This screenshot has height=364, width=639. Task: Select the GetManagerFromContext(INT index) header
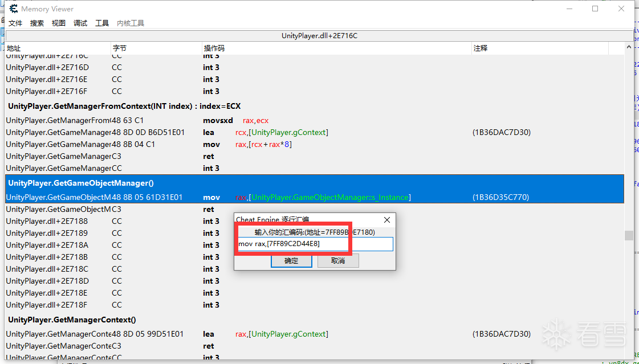[314, 107]
